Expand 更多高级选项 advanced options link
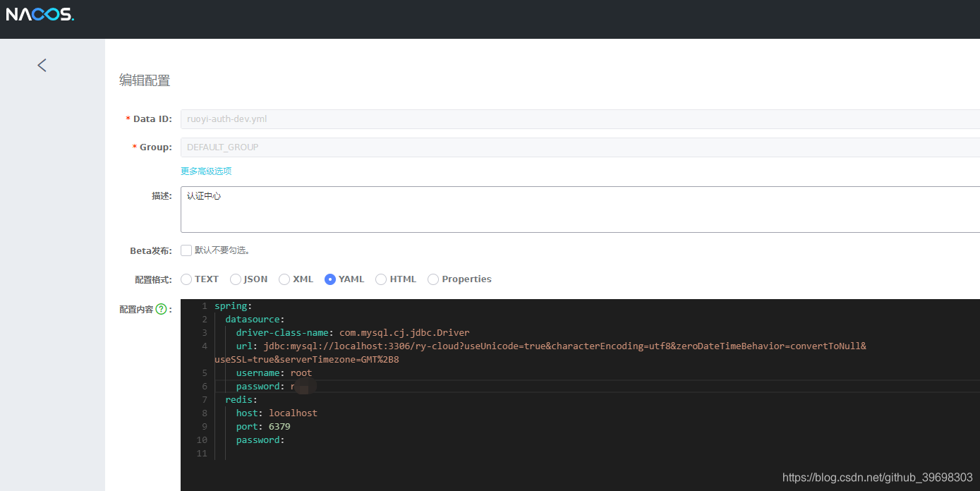Viewport: 980px width, 491px height. tap(206, 171)
